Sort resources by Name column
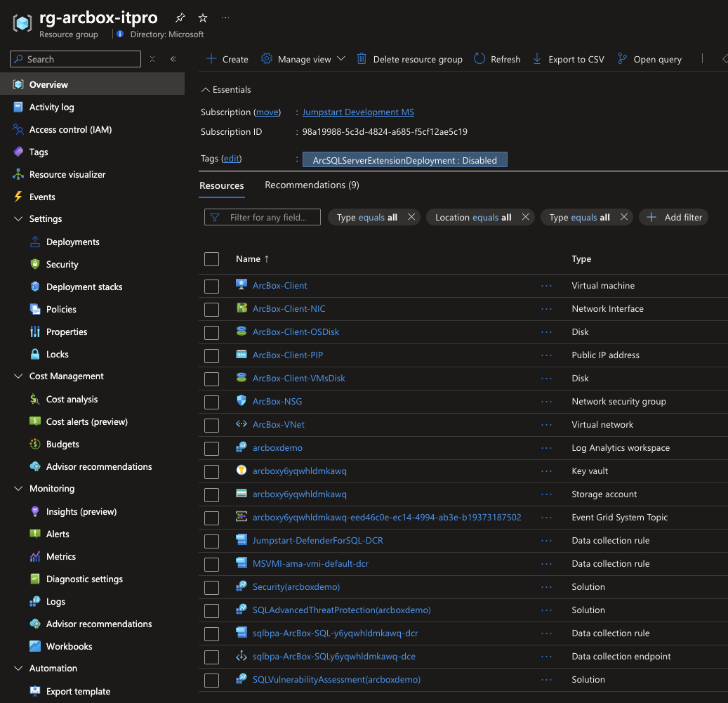This screenshot has height=703, width=728. [x=252, y=258]
